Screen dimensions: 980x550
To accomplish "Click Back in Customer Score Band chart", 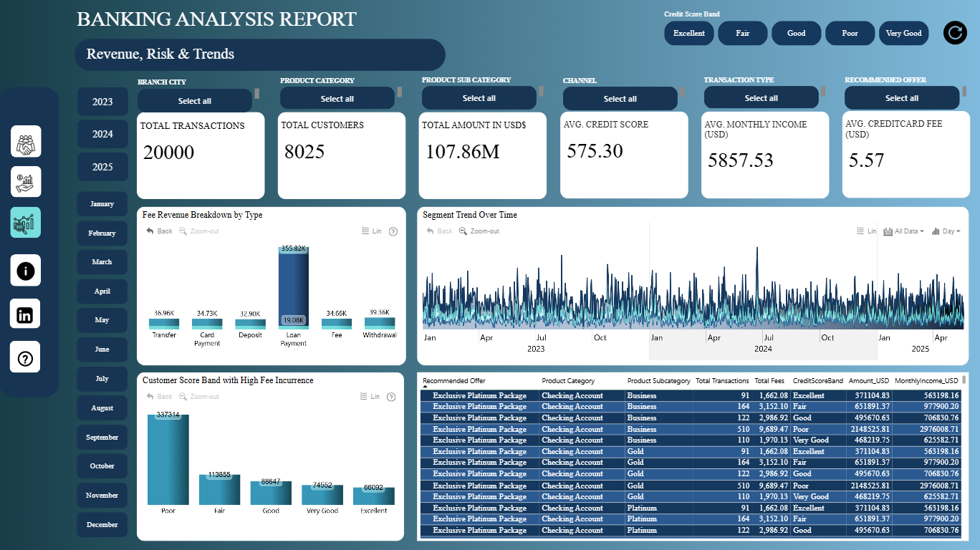I will [x=159, y=397].
